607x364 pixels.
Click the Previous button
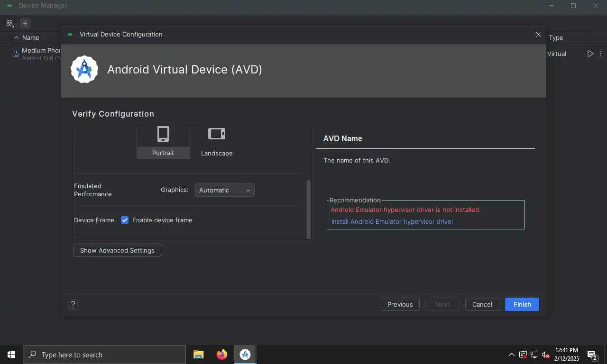coord(400,304)
